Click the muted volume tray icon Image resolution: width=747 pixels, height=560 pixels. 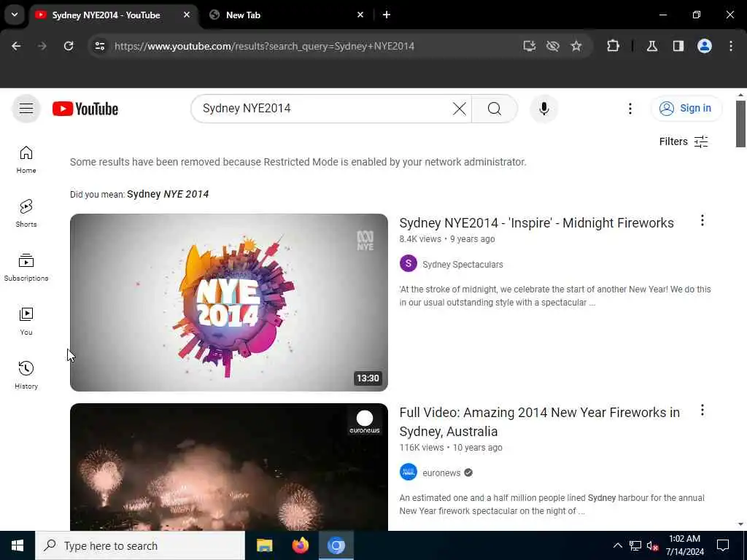click(653, 545)
